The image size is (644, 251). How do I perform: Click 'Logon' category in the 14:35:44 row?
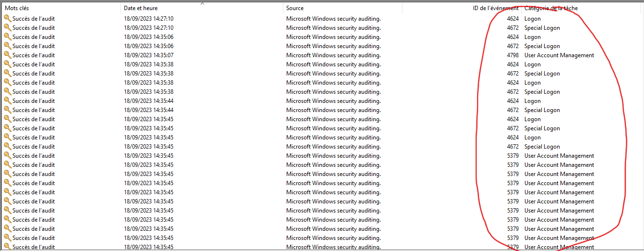pos(533,101)
